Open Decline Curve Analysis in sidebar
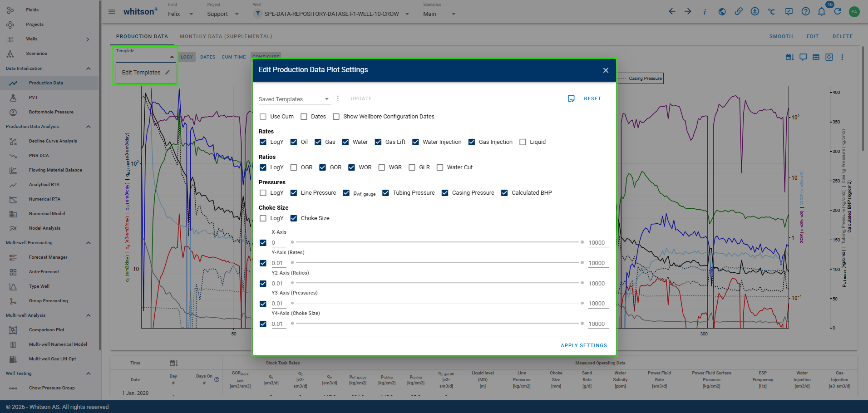 [53, 141]
